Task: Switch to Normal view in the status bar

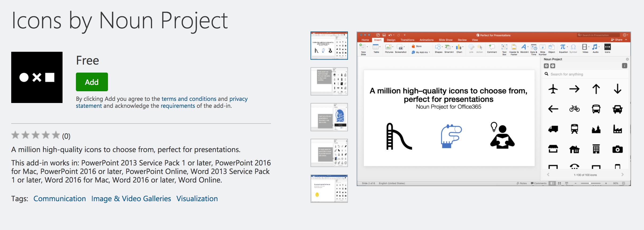Action: [552, 183]
